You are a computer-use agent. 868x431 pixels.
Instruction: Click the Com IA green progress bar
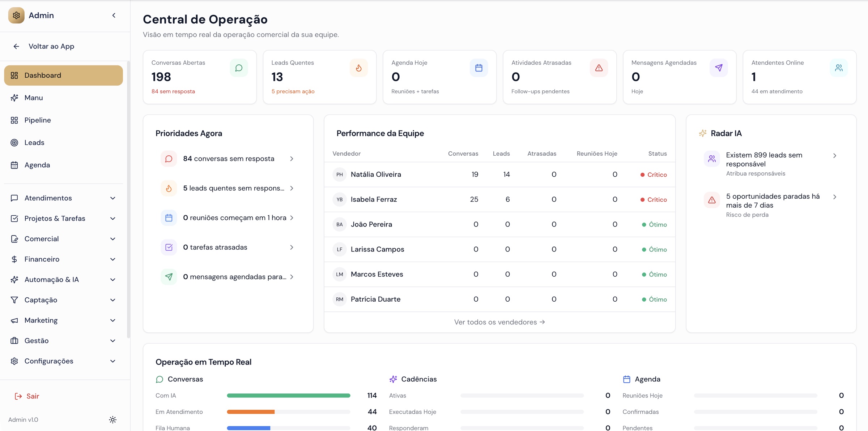(288, 396)
